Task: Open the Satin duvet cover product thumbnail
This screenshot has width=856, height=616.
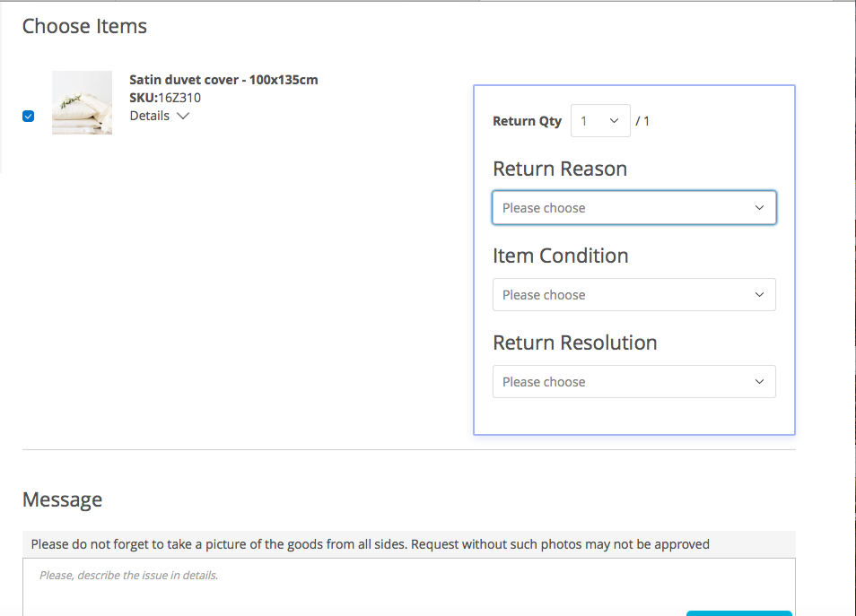Action: click(82, 102)
